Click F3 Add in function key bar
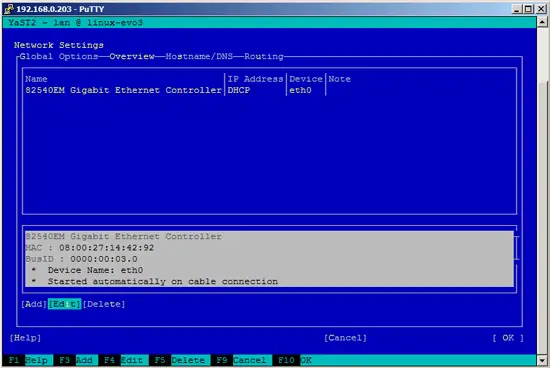 [76, 360]
